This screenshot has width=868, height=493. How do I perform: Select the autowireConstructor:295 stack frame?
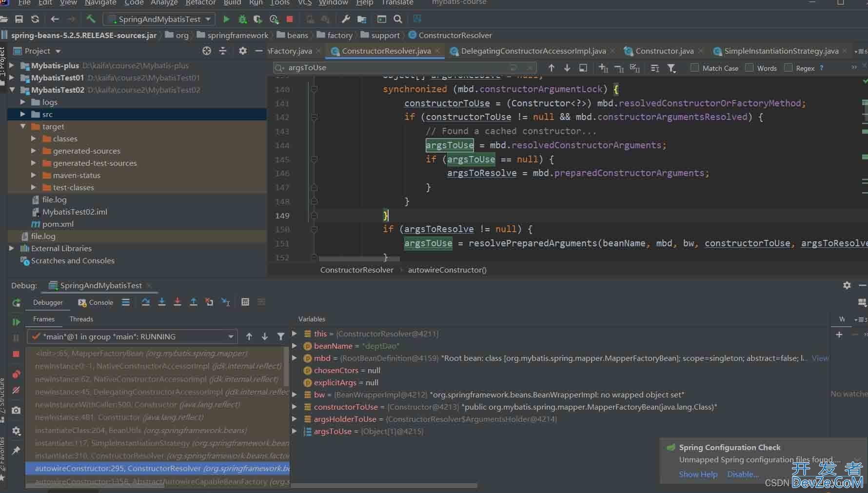pyautogui.click(x=158, y=468)
